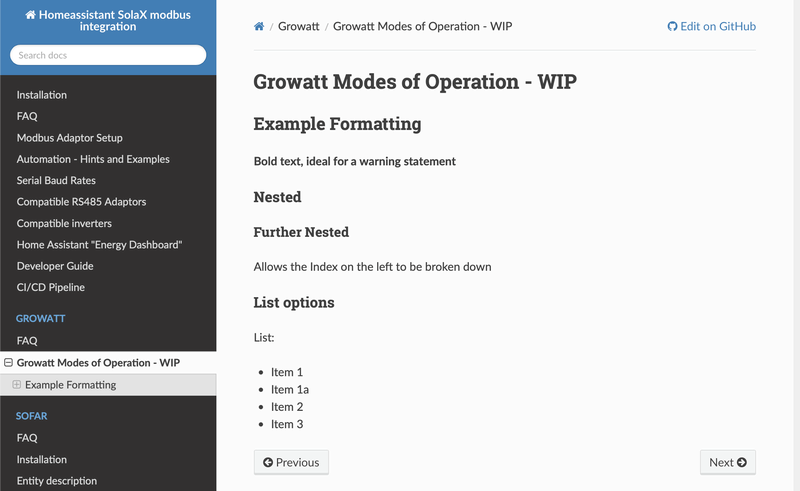Click the List options heading
The image size is (800, 491).
(x=294, y=303)
